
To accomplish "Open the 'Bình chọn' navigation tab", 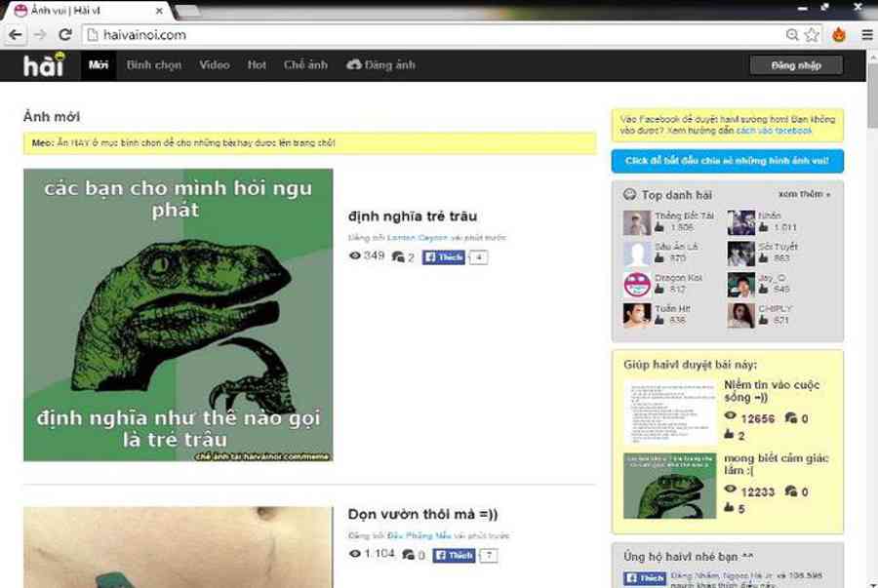I will click(154, 65).
